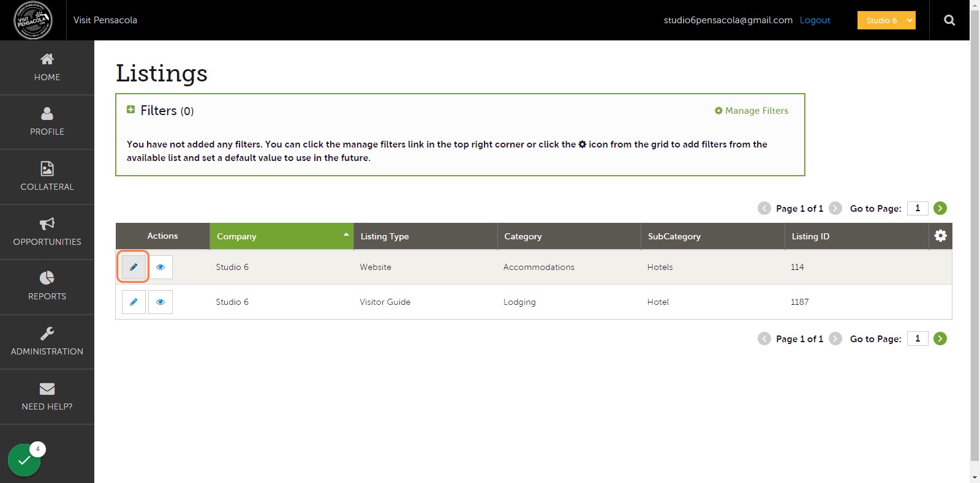
Task: Expand the Filters plus icon
Action: (x=130, y=110)
